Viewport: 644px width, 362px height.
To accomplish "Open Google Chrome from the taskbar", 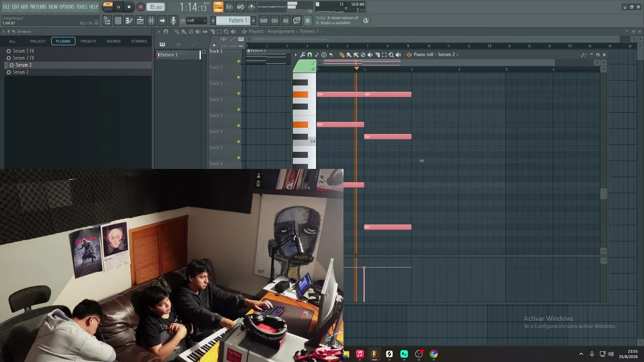I will pyautogui.click(x=434, y=354).
